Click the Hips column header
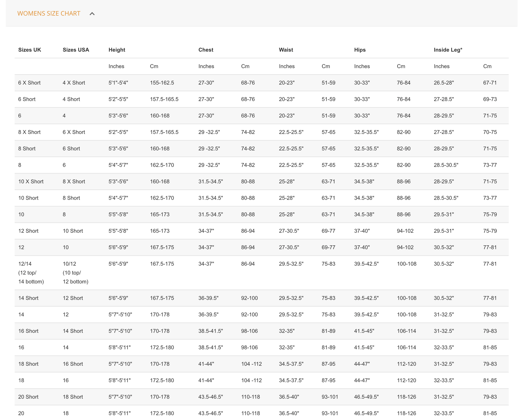The height and width of the screenshot is (420, 518). [360, 50]
